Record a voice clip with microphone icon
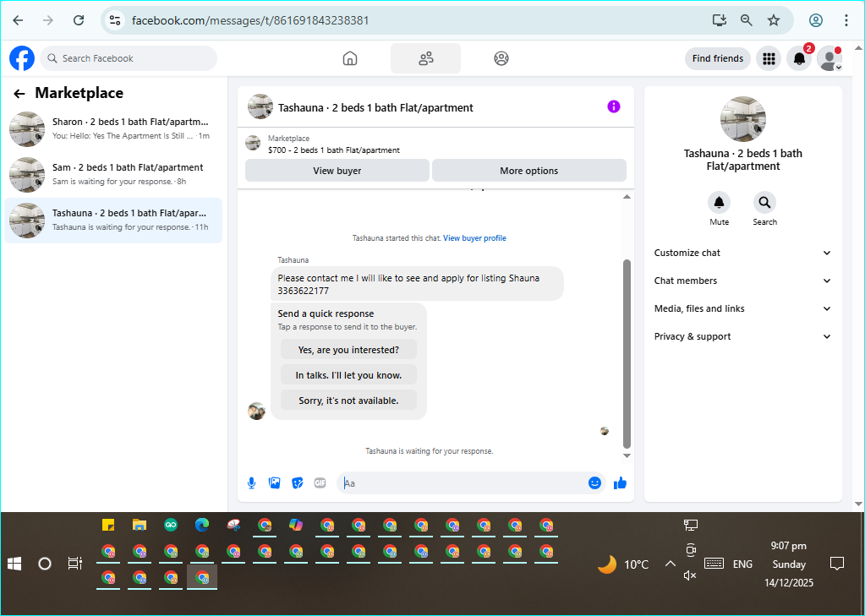 point(252,483)
